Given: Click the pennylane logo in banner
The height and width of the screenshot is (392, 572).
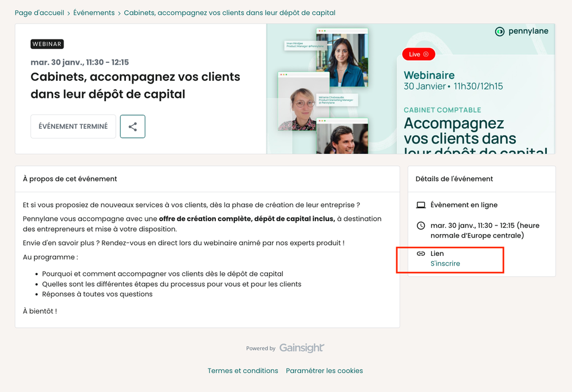Looking at the screenshot, I should (x=521, y=31).
